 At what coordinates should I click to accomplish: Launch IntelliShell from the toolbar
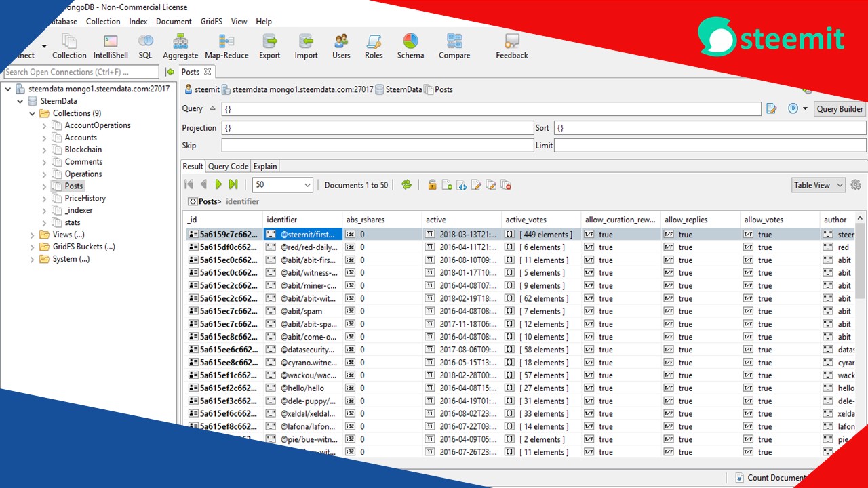pos(111,47)
